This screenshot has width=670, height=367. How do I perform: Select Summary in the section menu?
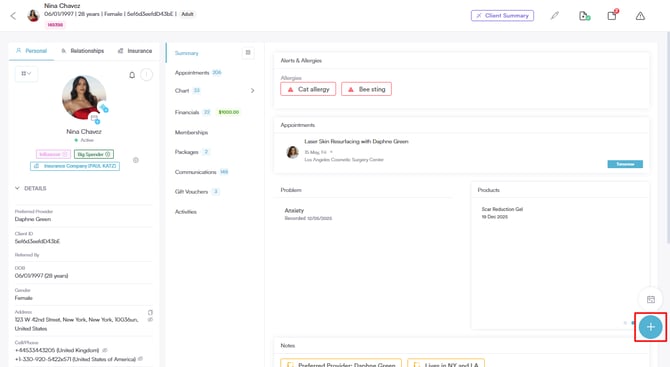point(187,53)
